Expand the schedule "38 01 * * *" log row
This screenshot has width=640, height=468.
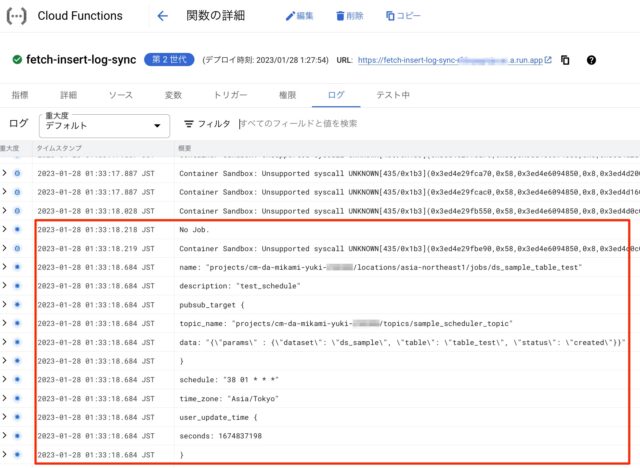pos(5,379)
